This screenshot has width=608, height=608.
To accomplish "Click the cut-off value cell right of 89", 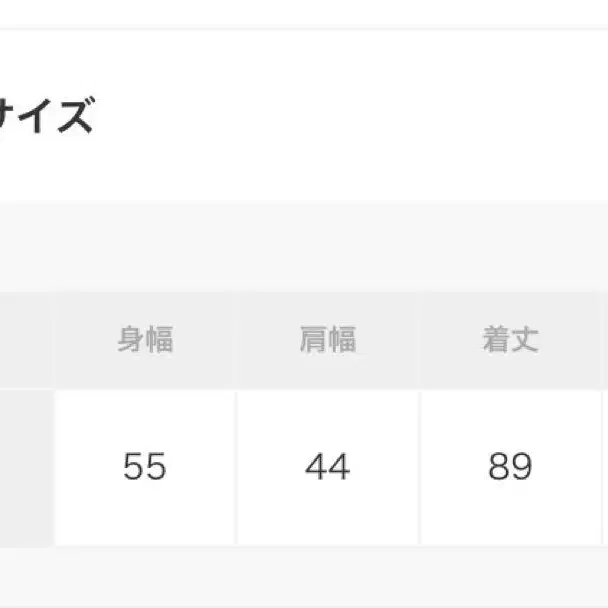I will 604,467.
